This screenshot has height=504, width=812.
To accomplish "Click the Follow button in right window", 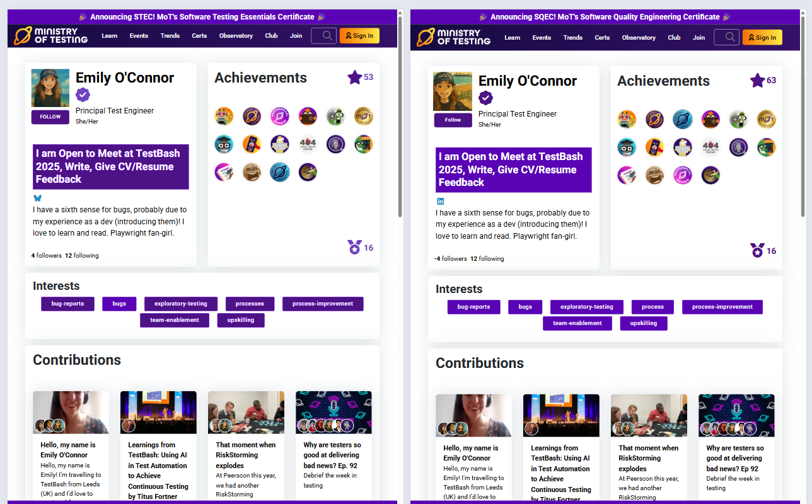I will tap(453, 120).
